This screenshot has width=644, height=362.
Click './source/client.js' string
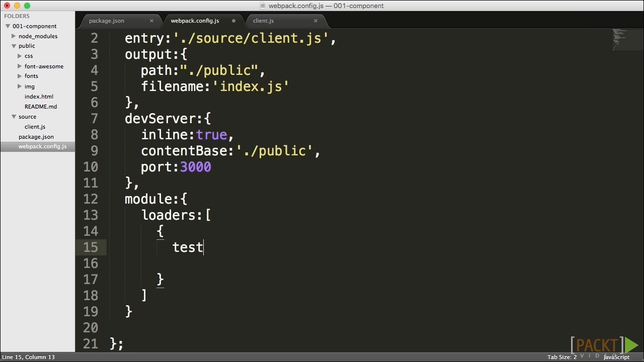point(251,39)
